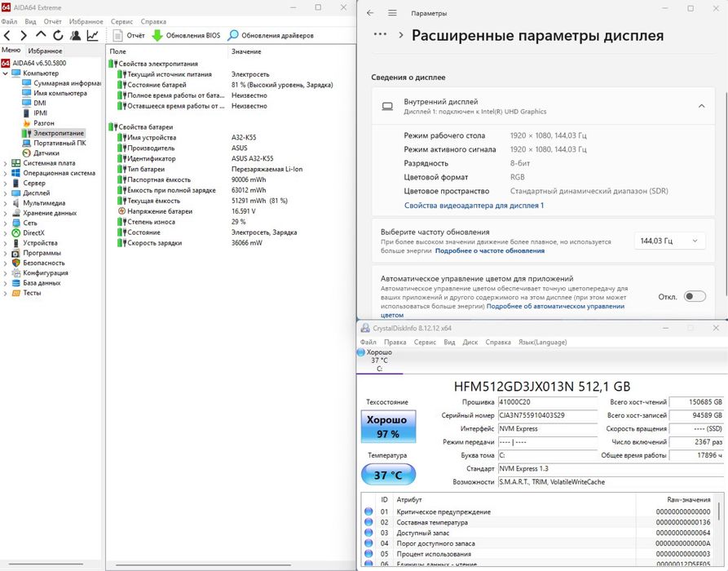Expand the Системная плата node
The height and width of the screenshot is (571, 728).
[x=5, y=163]
